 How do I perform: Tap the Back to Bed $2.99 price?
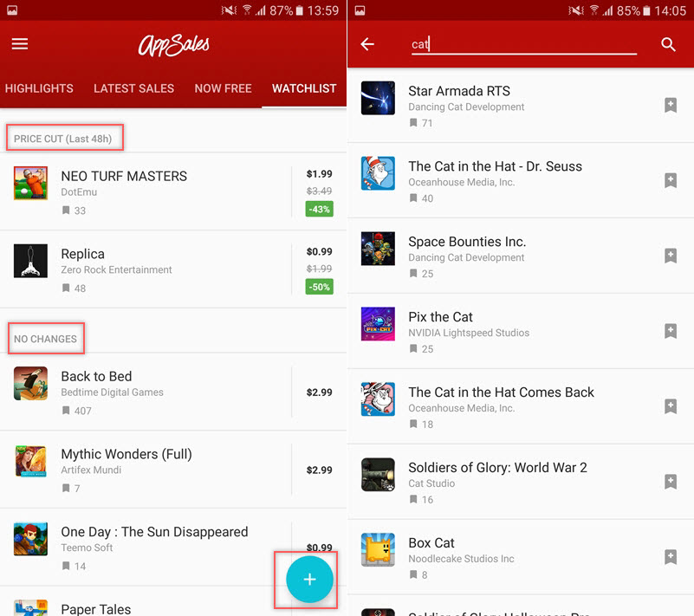[319, 392]
